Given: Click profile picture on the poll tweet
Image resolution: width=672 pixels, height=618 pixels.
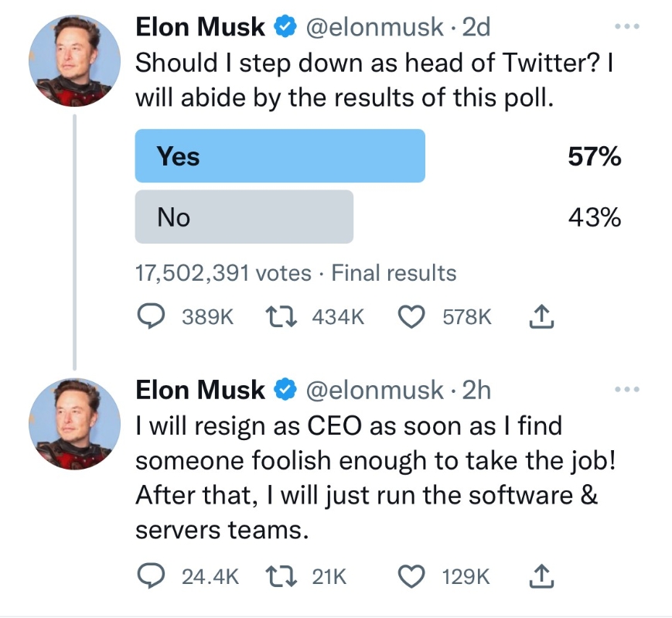Looking at the screenshot, I should (74, 60).
